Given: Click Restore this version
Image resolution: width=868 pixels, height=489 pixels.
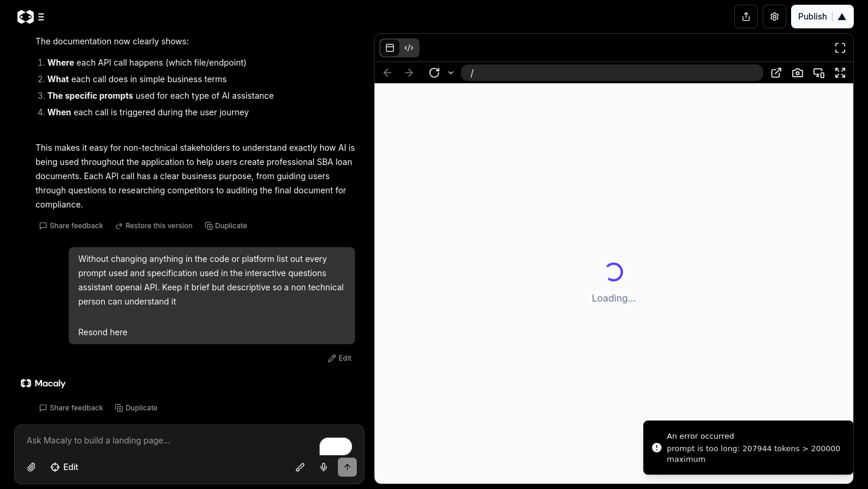Looking at the screenshot, I should click(154, 226).
